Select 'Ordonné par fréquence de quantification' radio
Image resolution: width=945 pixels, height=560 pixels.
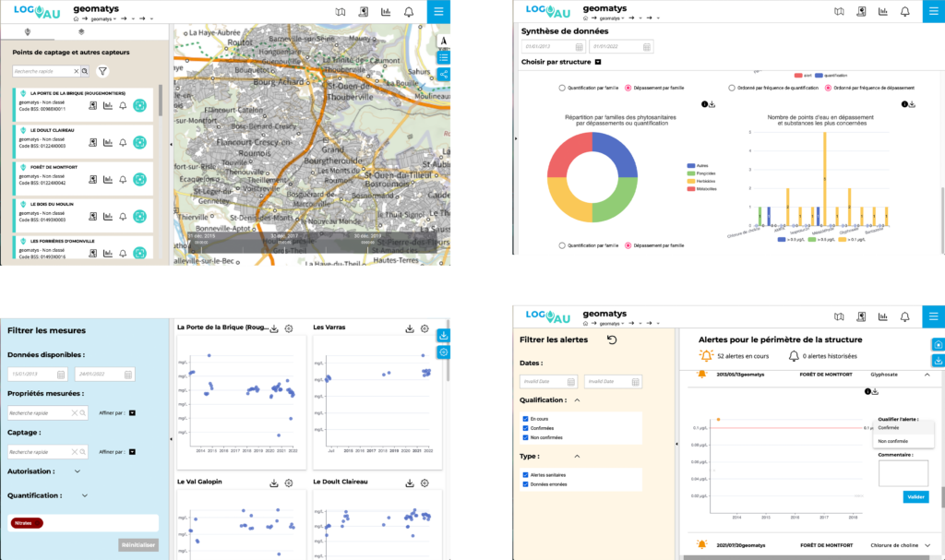tap(732, 88)
